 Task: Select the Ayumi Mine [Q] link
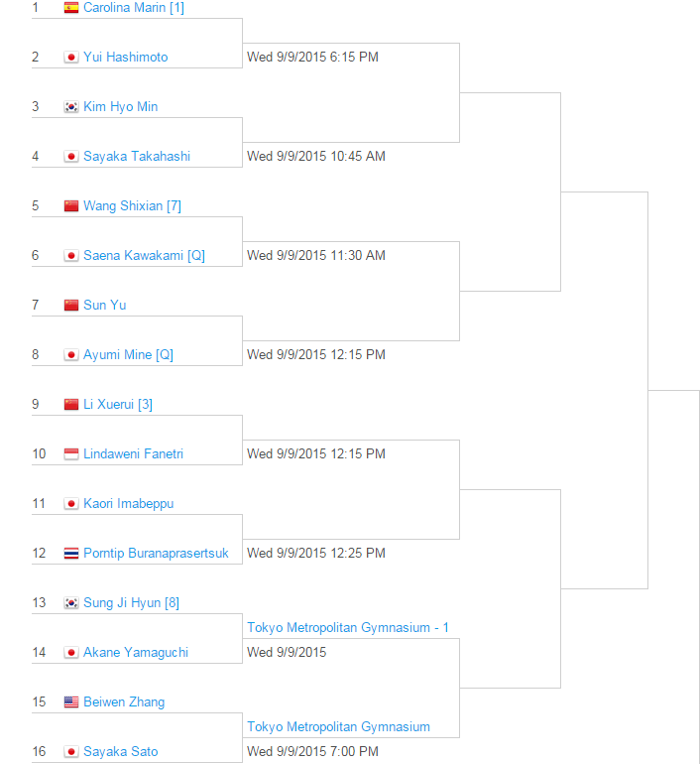point(128,355)
